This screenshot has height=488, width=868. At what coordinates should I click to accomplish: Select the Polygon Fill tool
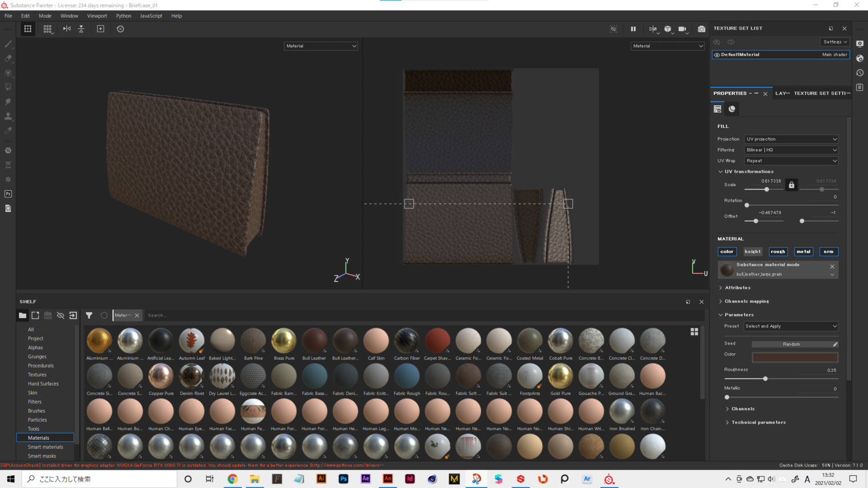pyautogui.click(x=8, y=87)
